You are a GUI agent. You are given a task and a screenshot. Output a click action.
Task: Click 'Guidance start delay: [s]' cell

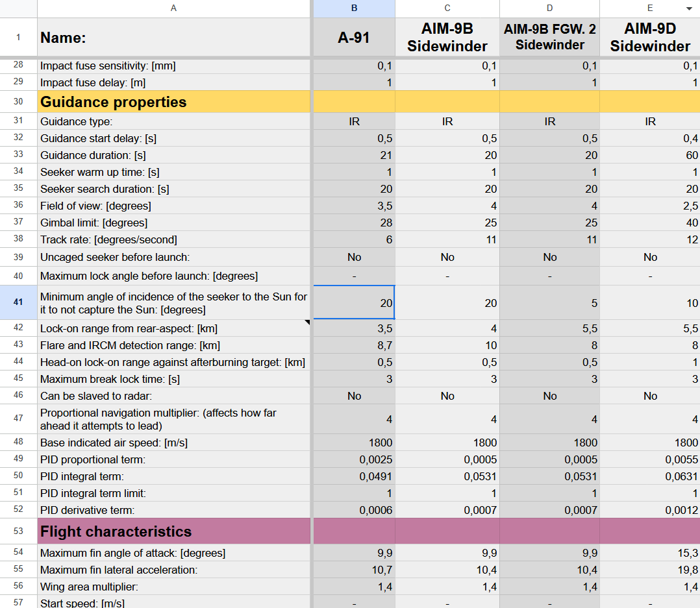(x=173, y=138)
